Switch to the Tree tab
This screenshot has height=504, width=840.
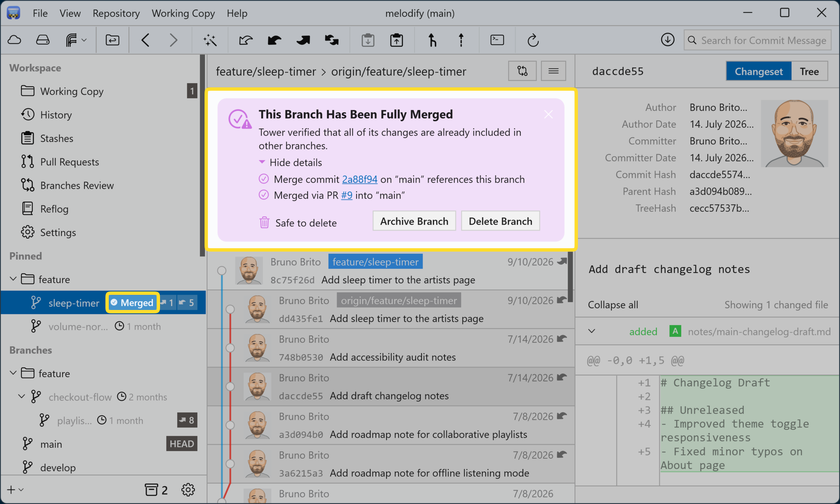809,71
